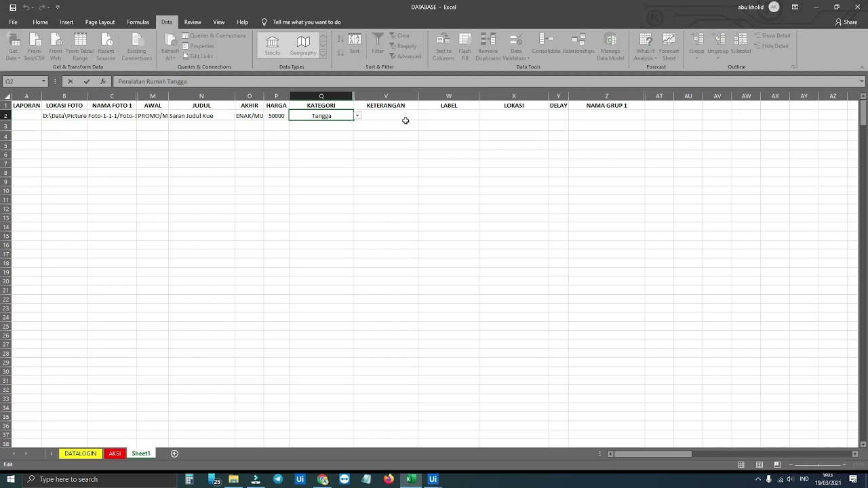The image size is (868, 488).
Task: Open the Sort dialog
Action: [355, 44]
